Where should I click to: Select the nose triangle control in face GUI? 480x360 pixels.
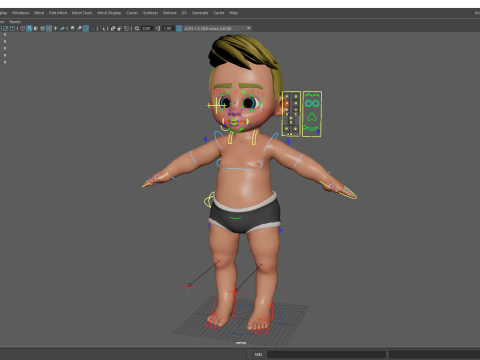[312, 117]
